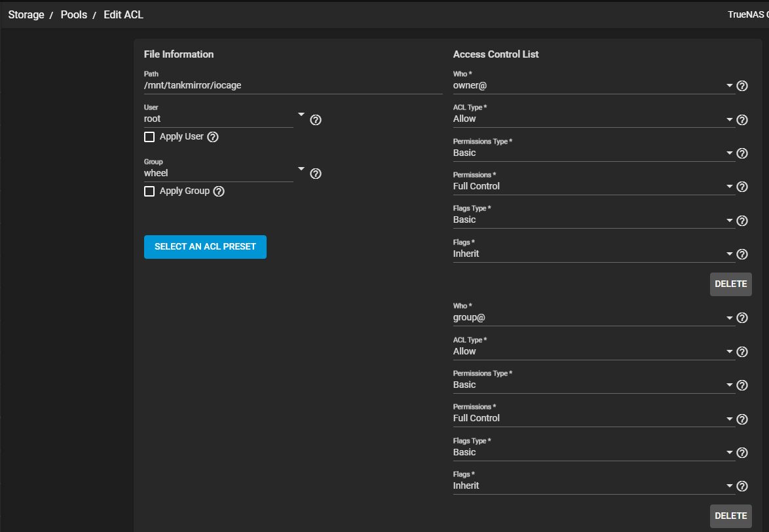The width and height of the screenshot is (769, 532).
Task: Click the Path field /mnt/tankmirror/iocage
Action: coord(293,85)
